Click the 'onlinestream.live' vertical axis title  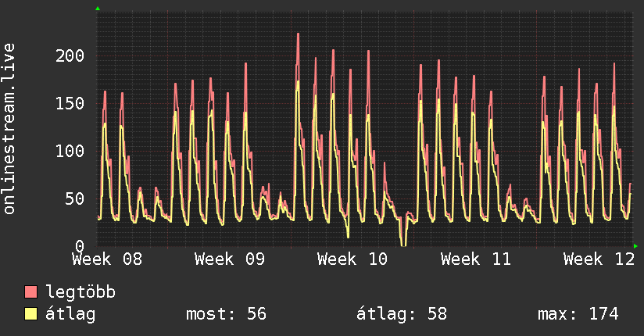[x=9, y=129]
